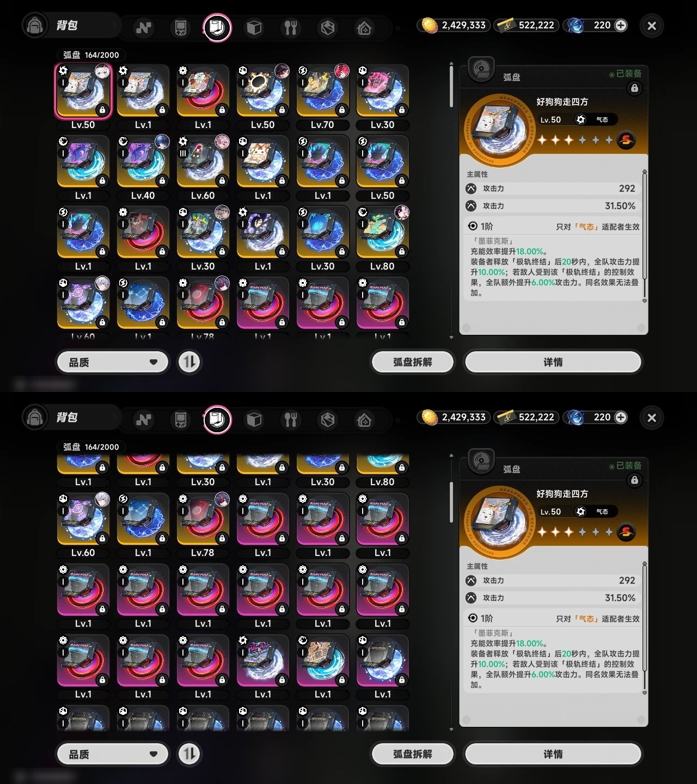Viewport: 697px width, 784px height.
Task: Click the inventory grid scrollbar in lower screenshot
Action: pos(451,501)
